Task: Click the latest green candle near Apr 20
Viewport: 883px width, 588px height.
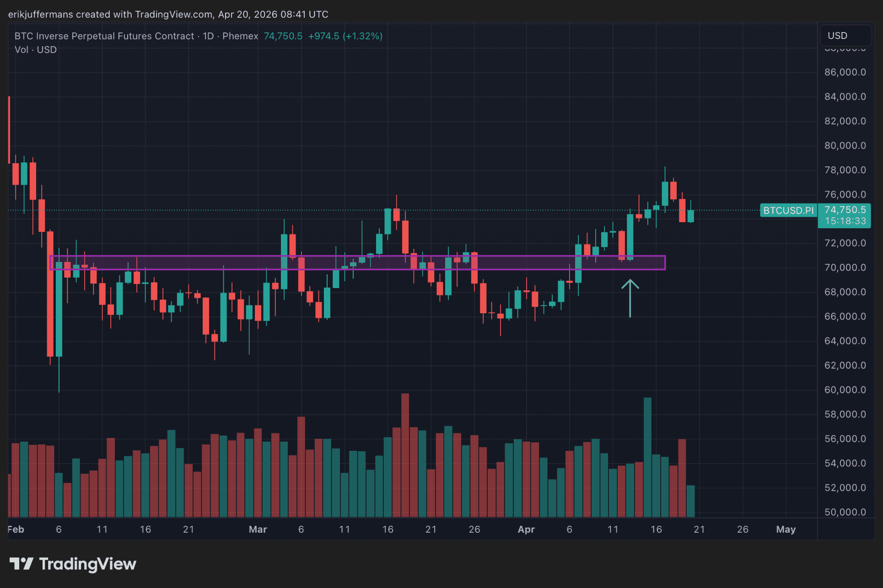Action: 690,216
